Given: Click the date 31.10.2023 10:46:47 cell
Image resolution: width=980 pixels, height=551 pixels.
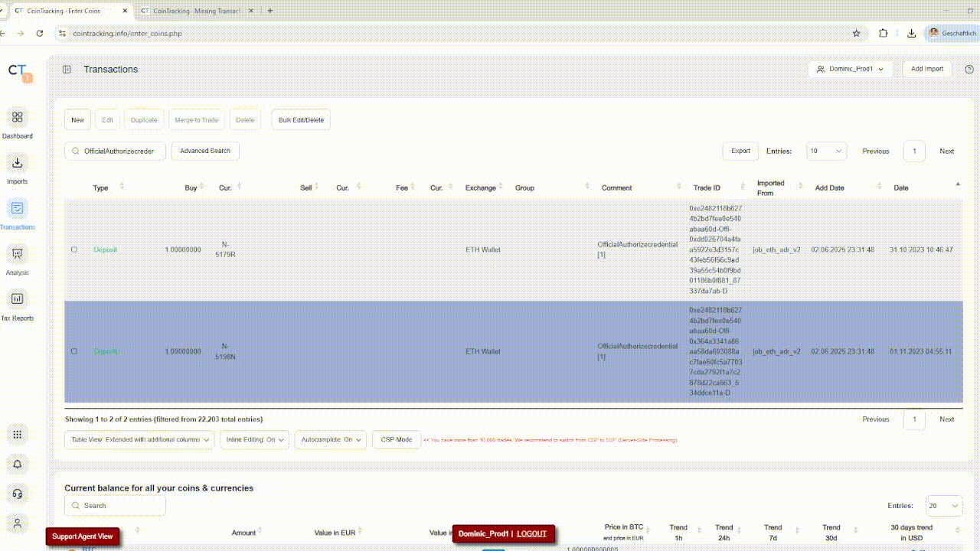Looking at the screenshot, I should 921,249.
